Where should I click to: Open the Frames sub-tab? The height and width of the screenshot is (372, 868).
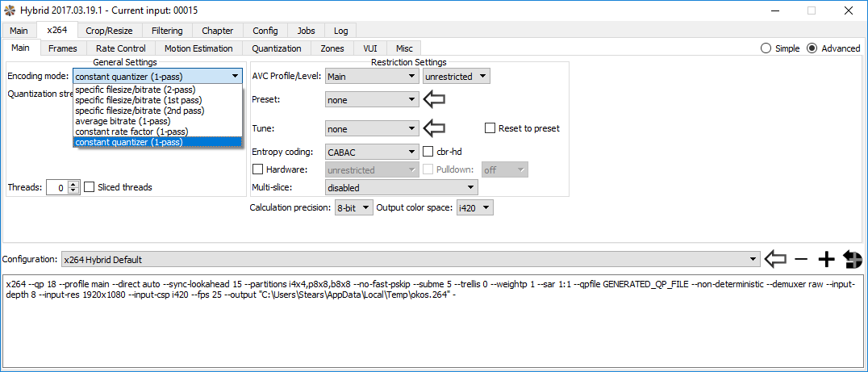click(x=63, y=48)
